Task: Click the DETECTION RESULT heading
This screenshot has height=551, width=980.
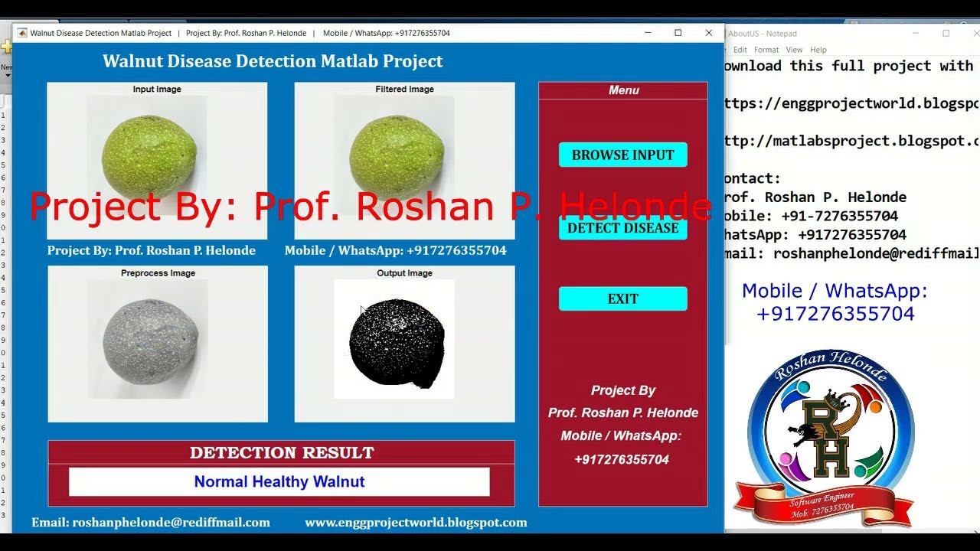Action: click(282, 452)
